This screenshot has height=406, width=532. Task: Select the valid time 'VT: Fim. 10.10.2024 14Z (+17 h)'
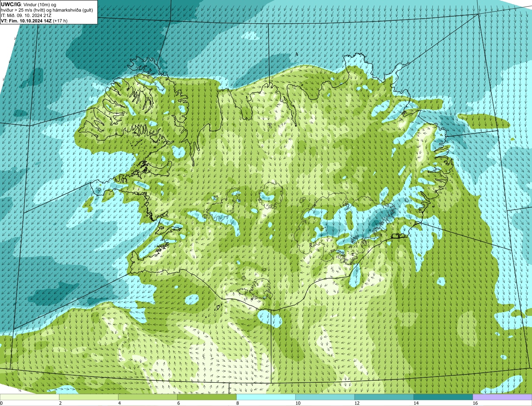pos(34,20)
